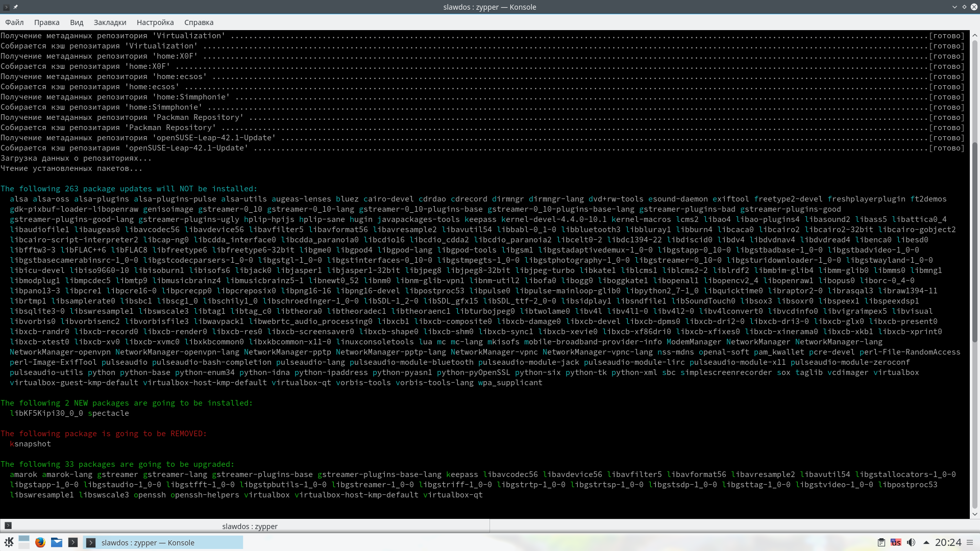Click 'The following 33 packages' upgrade heading
The height and width of the screenshot is (551, 980).
point(117,464)
